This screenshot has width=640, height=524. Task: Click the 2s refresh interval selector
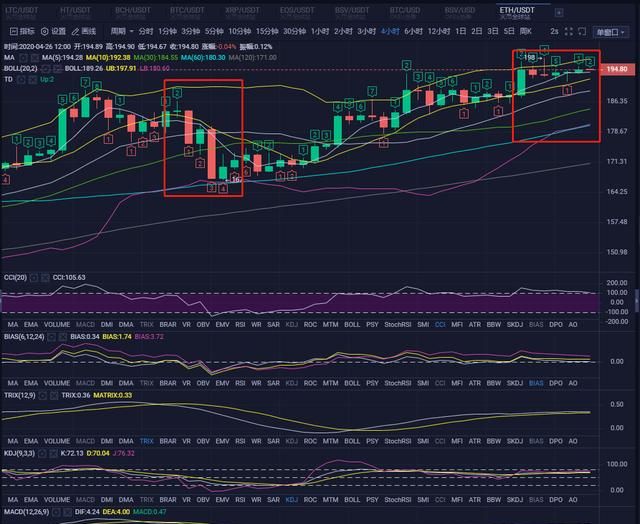(554, 31)
